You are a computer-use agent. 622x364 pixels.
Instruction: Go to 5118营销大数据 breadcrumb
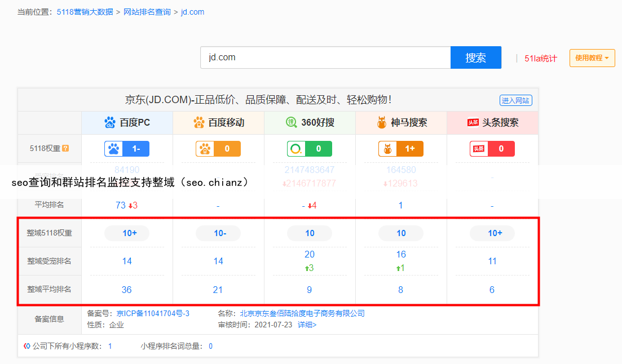click(85, 12)
